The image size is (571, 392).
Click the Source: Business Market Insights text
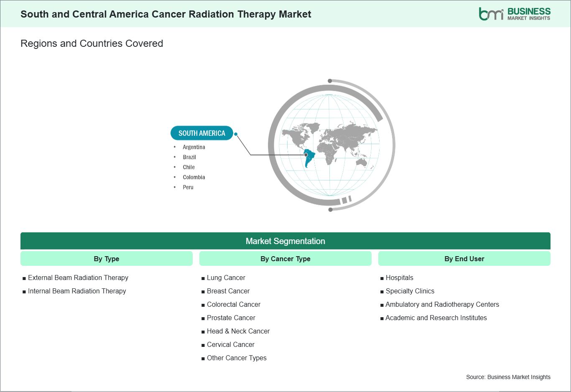coord(508,377)
